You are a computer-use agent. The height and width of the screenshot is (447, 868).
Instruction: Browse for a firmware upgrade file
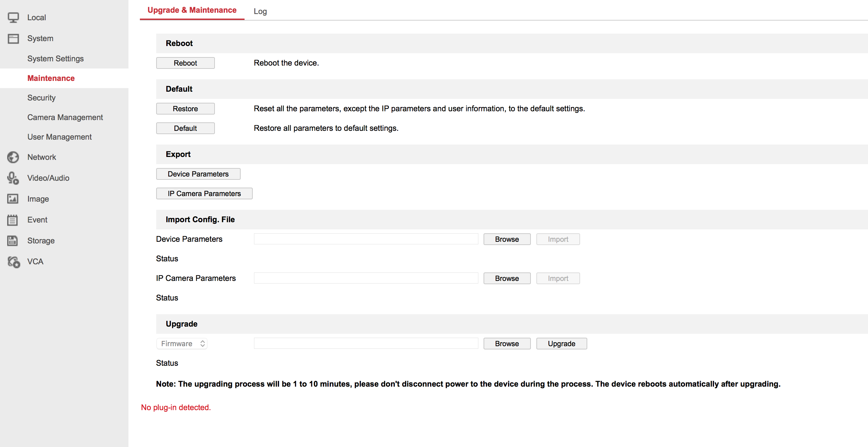[507, 344]
